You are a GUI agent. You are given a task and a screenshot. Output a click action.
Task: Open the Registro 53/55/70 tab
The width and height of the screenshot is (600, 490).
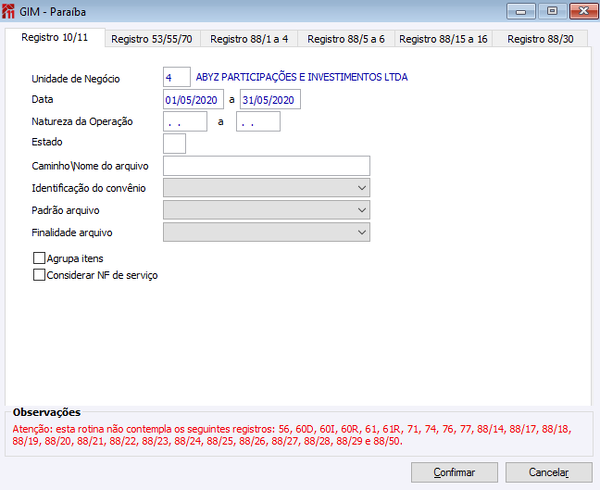(152, 39)
